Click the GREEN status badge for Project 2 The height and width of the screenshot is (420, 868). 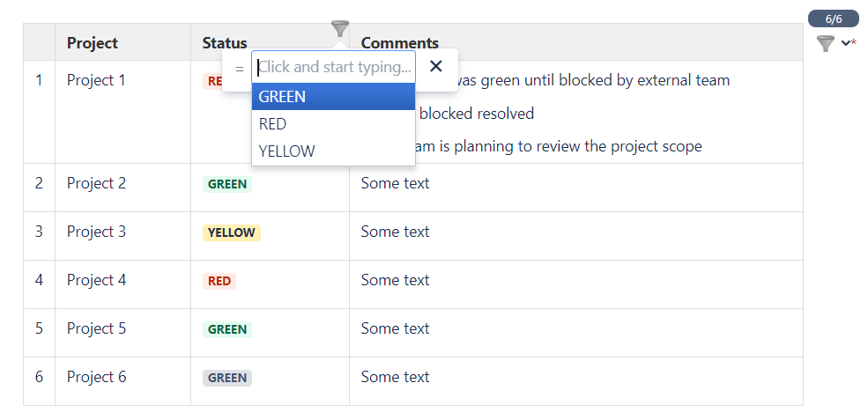pyautogui.click(x=227, y=184)
